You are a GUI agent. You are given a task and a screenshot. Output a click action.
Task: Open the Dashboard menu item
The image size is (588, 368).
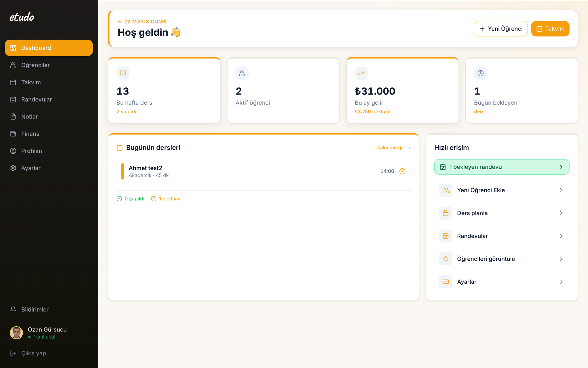[49, 48]
